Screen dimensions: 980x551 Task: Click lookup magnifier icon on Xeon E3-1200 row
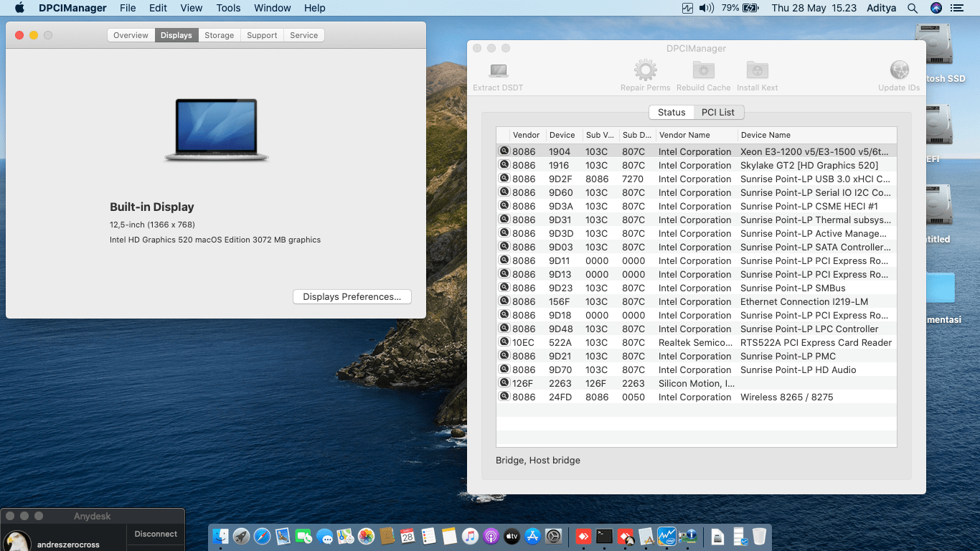pos(504,151)
